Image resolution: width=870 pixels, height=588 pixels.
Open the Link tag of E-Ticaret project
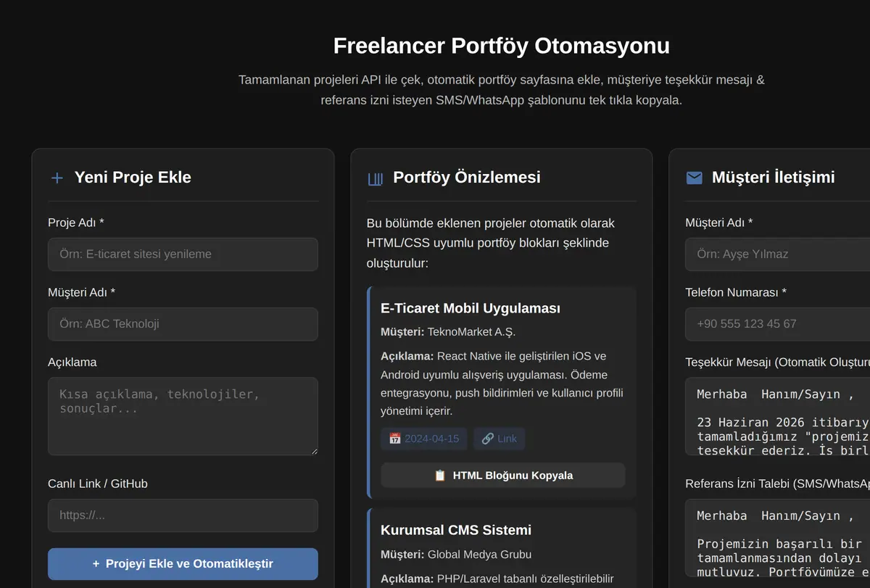pos(500,439)
